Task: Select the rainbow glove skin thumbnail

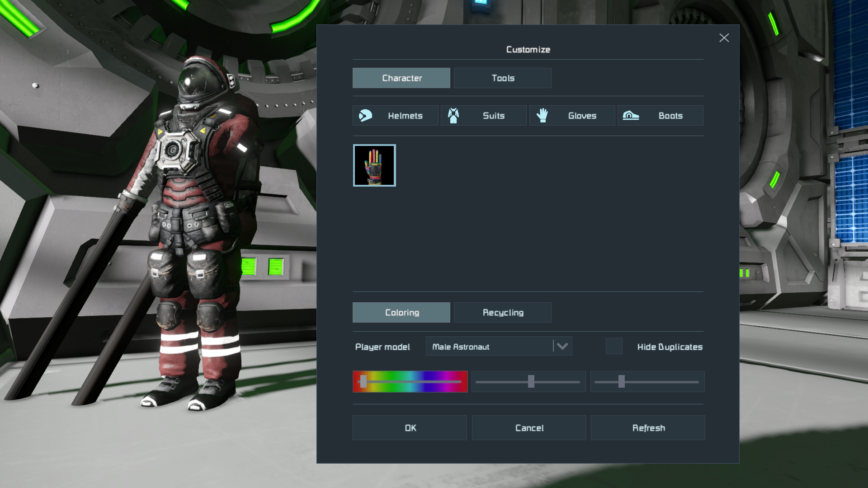Action: 374,165
